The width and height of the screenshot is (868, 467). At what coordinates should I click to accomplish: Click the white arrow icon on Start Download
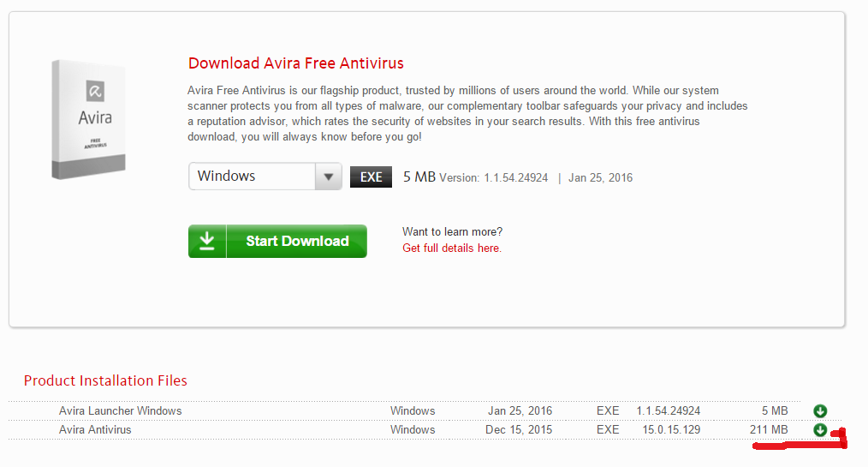[x=207, y=241]
